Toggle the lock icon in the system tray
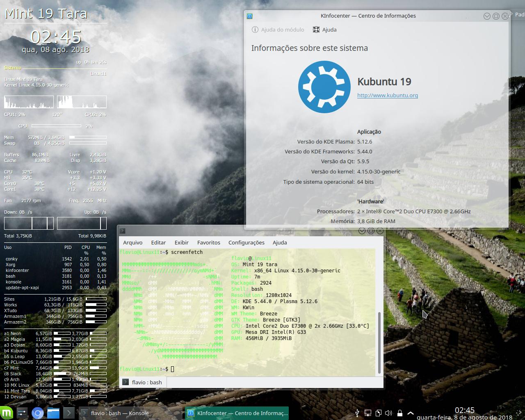 [x=400, y=413]
